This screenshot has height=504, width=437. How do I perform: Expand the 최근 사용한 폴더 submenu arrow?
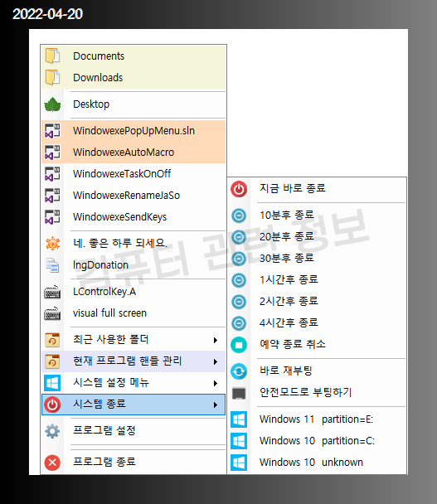[216, 340]
